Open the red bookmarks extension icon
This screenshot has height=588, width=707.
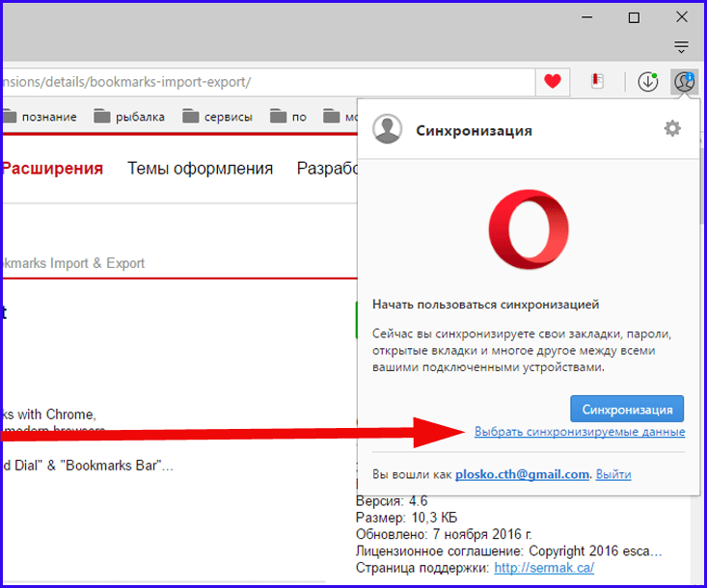coord(597,81)
